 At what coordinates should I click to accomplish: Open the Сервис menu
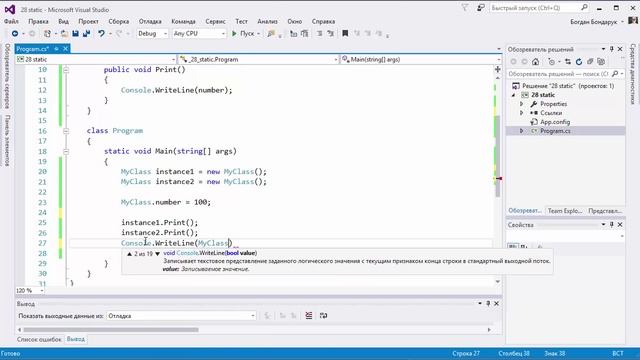click(x=216, y=21)
